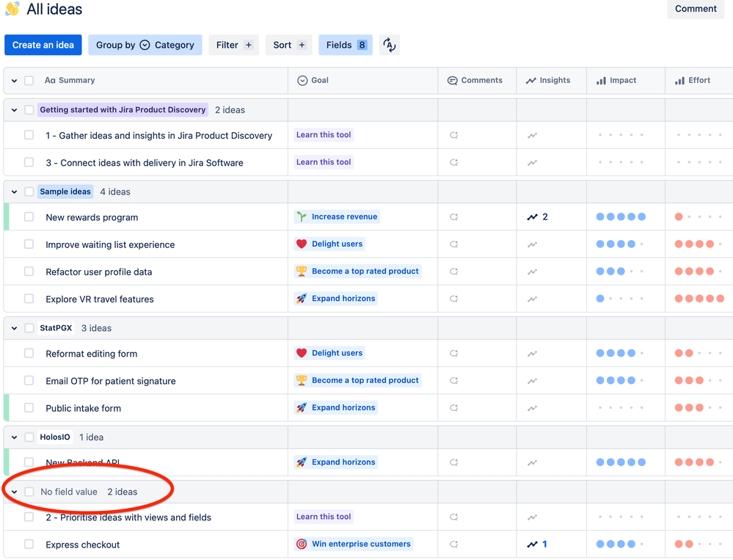Check the New rewards program row
Screen dimensions: 733x560
coord(29,217)
